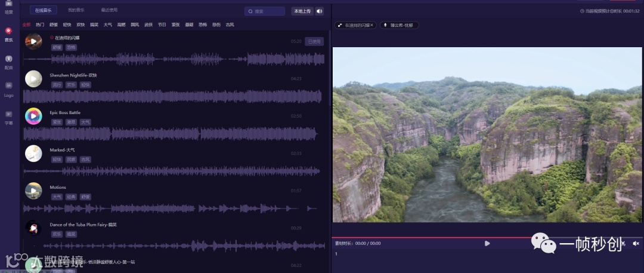Open the 配音 voiceover sidebar section

tap(8, 62)
